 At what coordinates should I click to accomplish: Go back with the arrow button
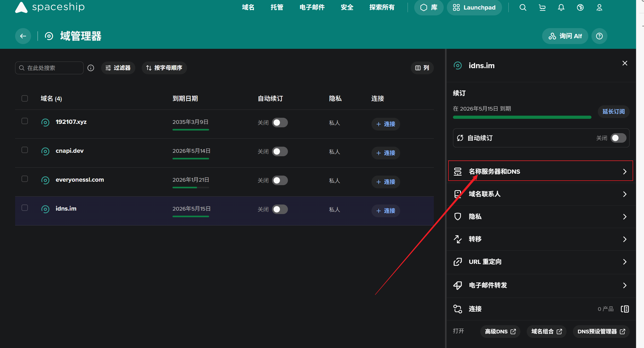click(23, 36)
